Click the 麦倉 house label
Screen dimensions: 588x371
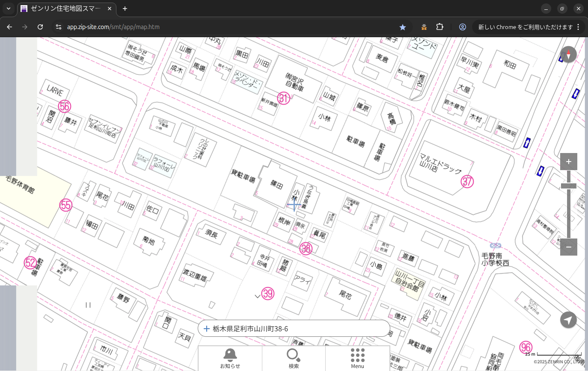click(x=382, y=58)
